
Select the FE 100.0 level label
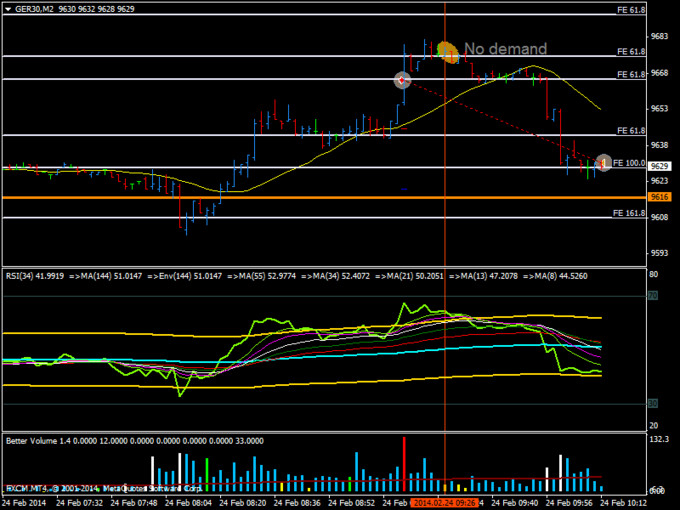click(630, 162)
